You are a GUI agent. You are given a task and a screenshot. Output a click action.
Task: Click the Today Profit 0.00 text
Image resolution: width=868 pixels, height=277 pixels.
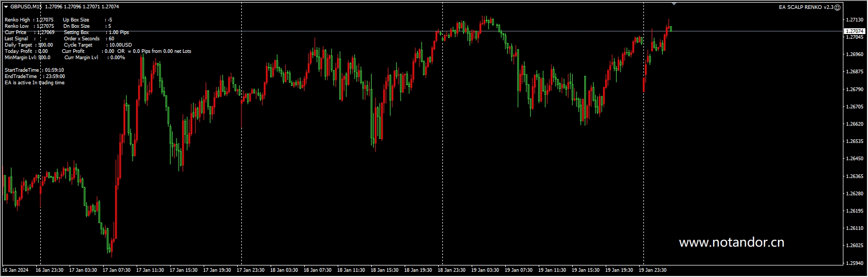click(26, 51)
